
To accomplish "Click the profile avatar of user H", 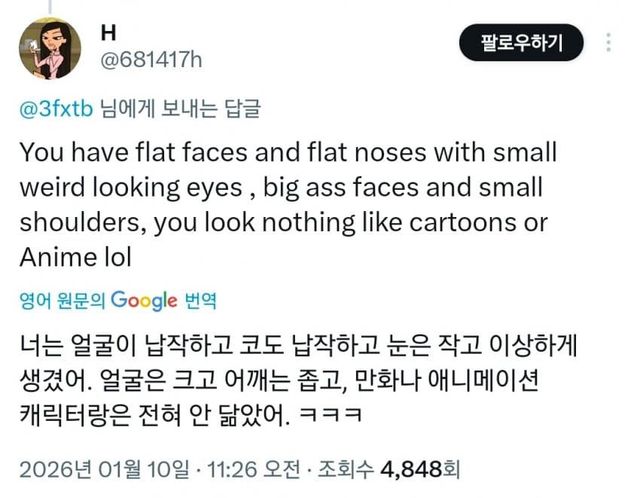I will (48, 47).
